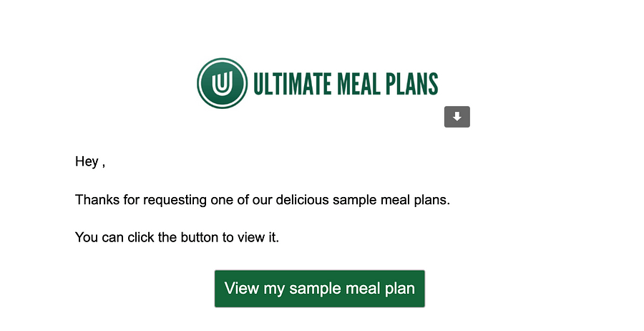644x331 pixels.
Task: Click the word meal on the green button
Action: (x=364, y=289)
